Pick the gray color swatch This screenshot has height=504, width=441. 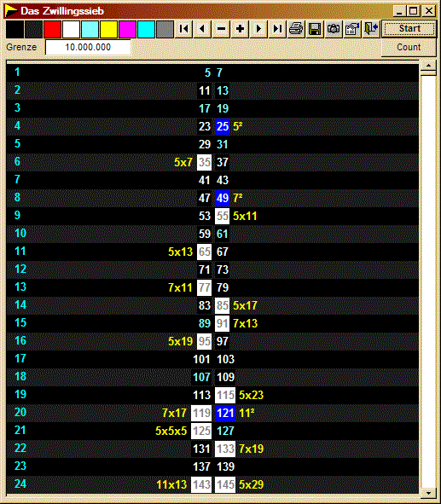[x=165, y=29]
